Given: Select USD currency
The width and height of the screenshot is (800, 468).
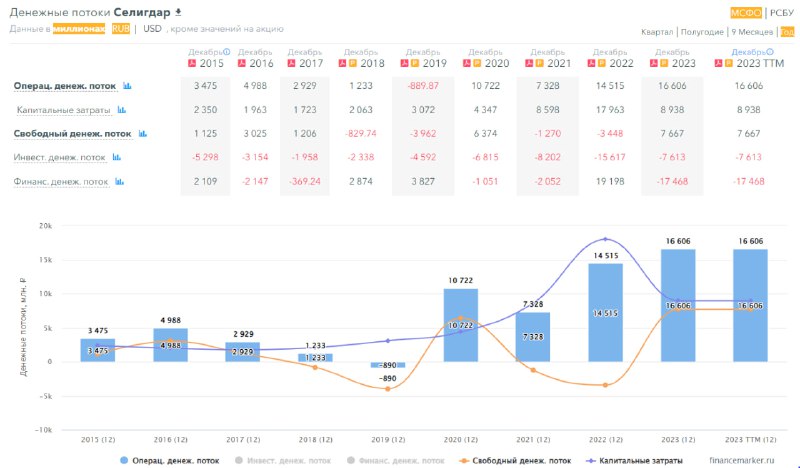Looking at the screenshot, I should point(152,29).
